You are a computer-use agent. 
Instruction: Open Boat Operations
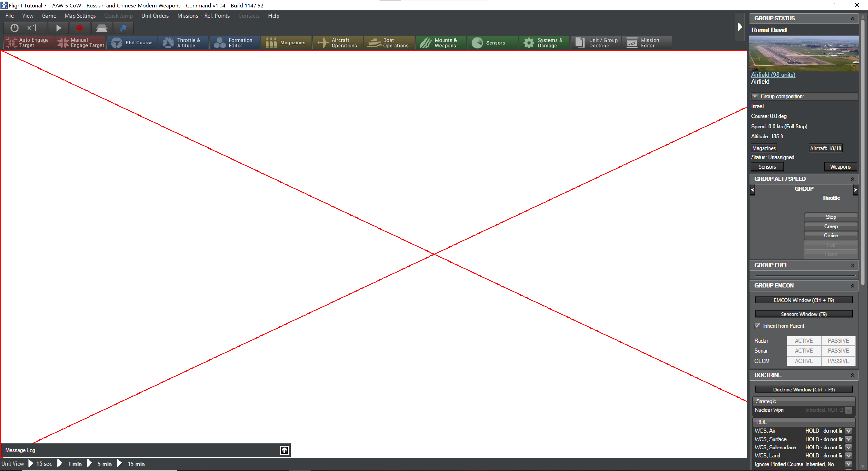tap(390, 43)
